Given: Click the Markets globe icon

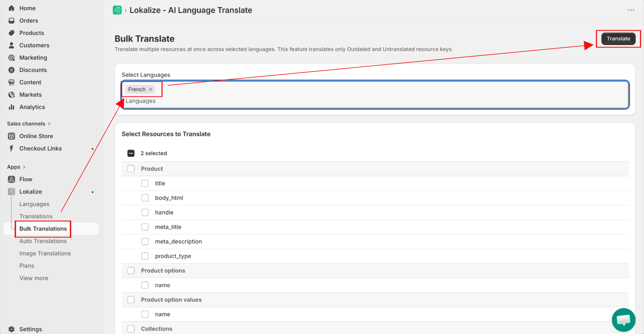Looking at the screenshot, I should 11,95.
